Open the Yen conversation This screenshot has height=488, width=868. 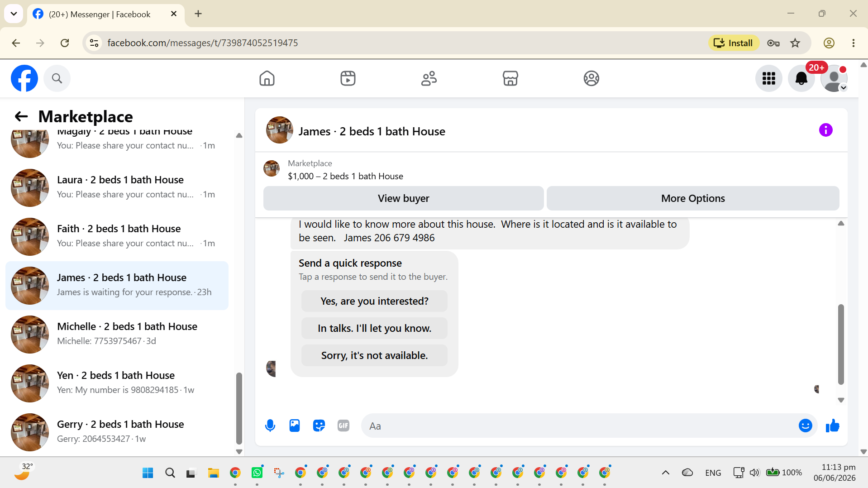117,383
